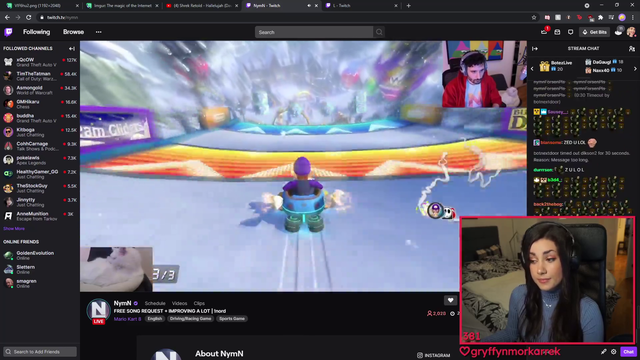Image resolution: width=640 pixels, height=360 pixels.
Task: Open the Chrome three-dot menu
Action: [x=633, y=18]
